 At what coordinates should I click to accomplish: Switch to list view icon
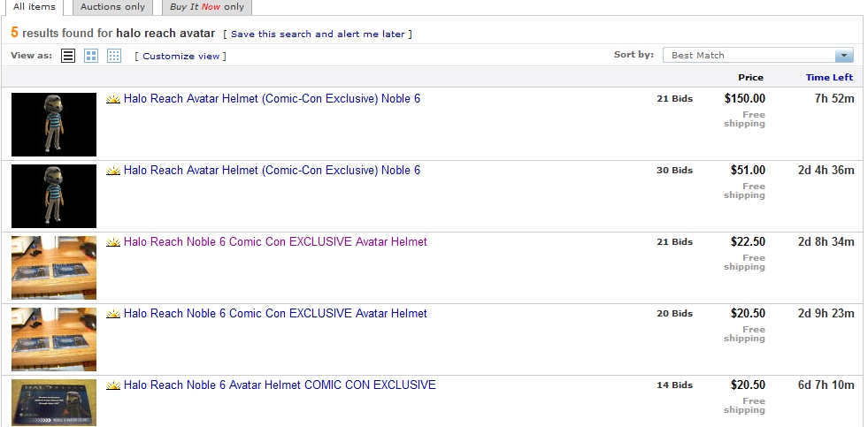tap(68, 56)
